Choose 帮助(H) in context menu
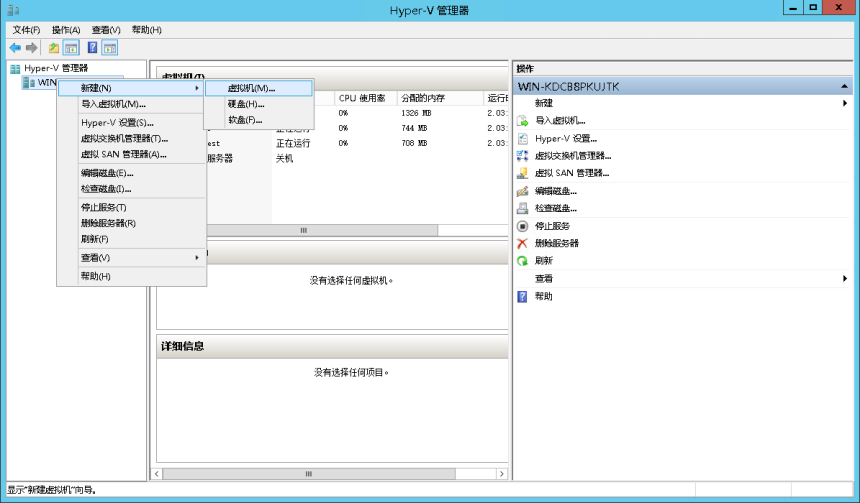The height and width of the screenshot is (503, 860). tap(132, 276)
